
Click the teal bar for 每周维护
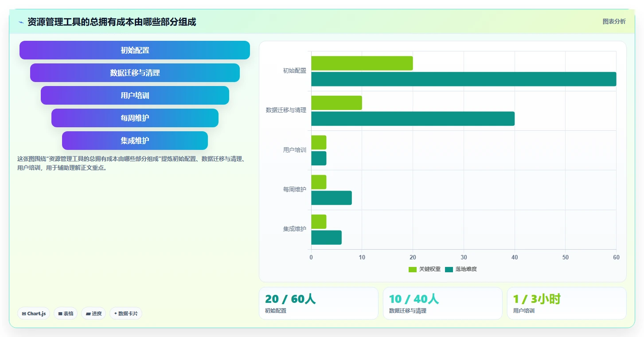[x=332, y=198]
